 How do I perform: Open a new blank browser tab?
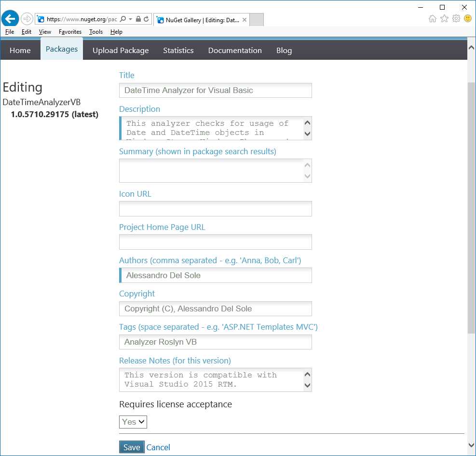click(x=257, y=19)
